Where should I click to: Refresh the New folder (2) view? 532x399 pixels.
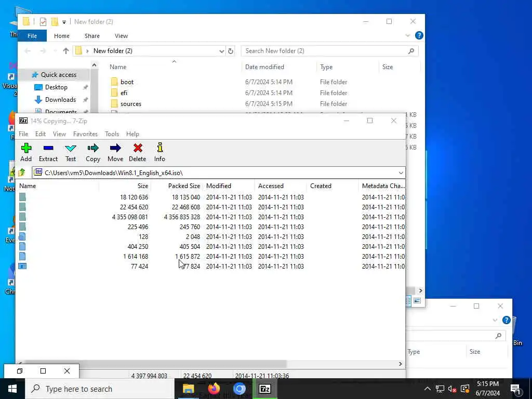tap(231, 51)
